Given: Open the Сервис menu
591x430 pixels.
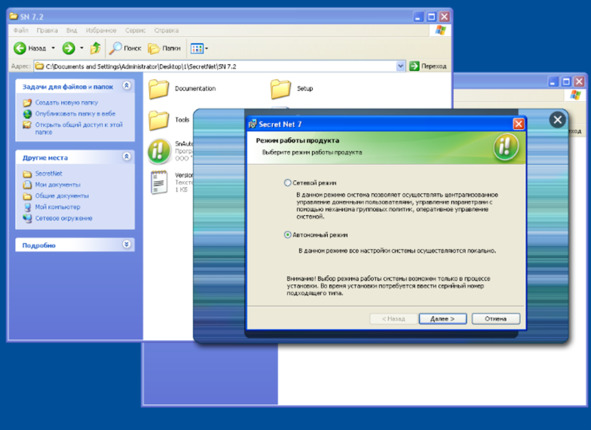Looking at the screenshot, I should click(x=135, y=30).
